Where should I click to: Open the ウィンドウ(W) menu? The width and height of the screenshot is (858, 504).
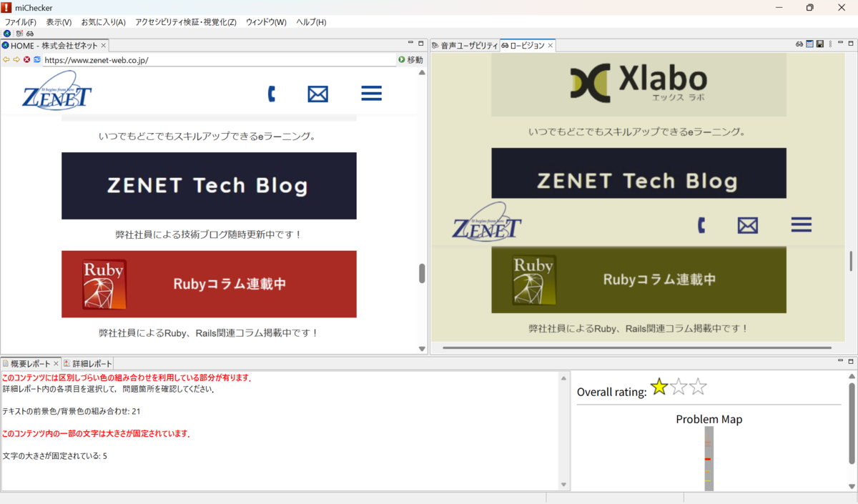click(266, 22)
